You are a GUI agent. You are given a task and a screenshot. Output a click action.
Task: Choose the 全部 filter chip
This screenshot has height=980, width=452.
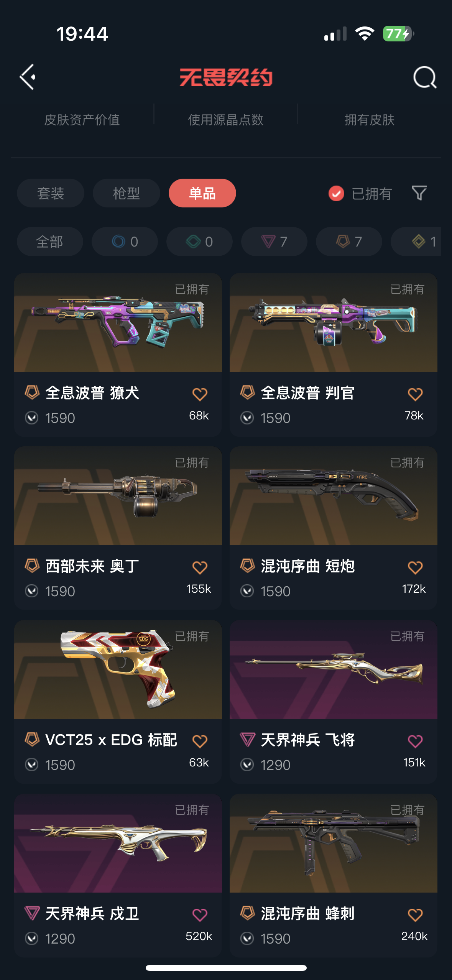pos(50,242)
